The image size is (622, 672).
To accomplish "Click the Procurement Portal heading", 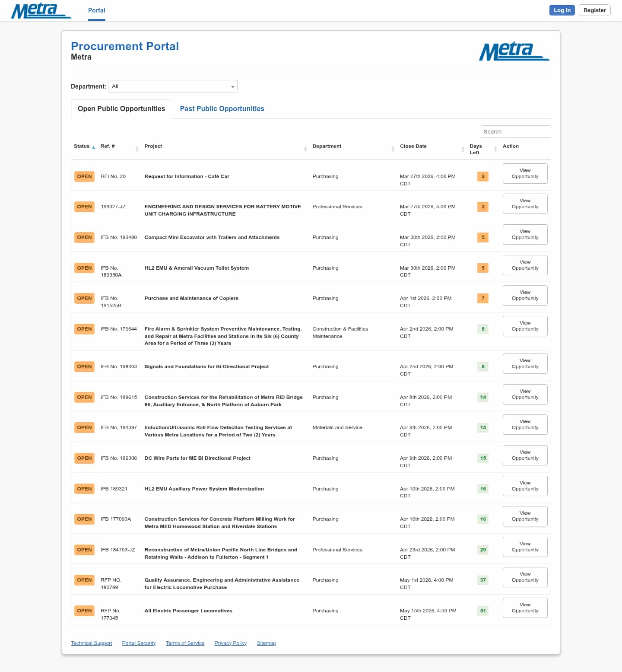I will (125, 46).
